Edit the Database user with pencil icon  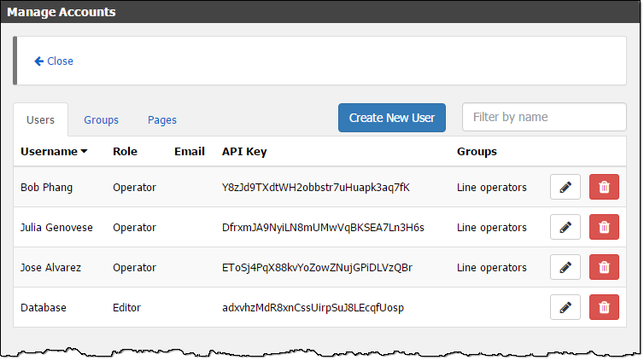pos(565,307)
